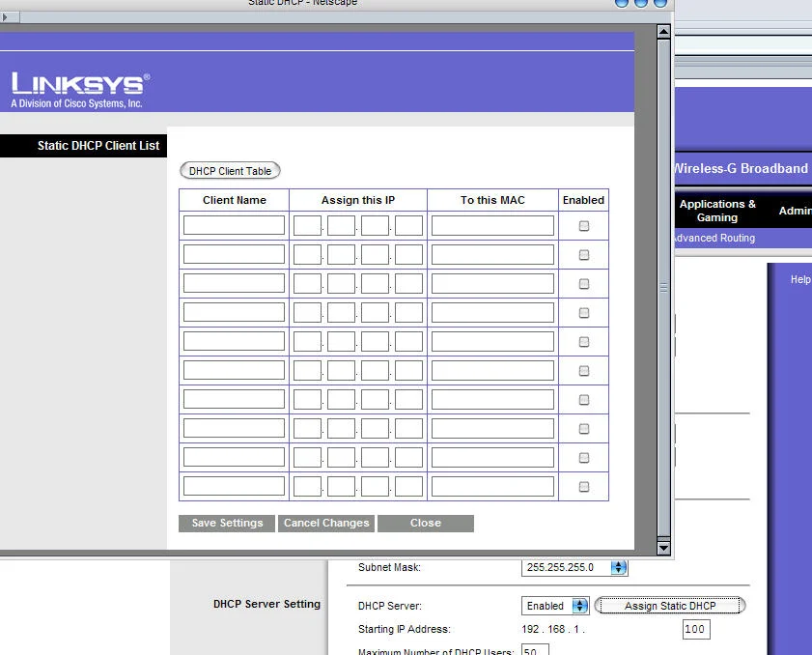This screenshot has height=655, width=812.
Task: Select the Advanced Routing sub-tab
Action: click(713, 238)
